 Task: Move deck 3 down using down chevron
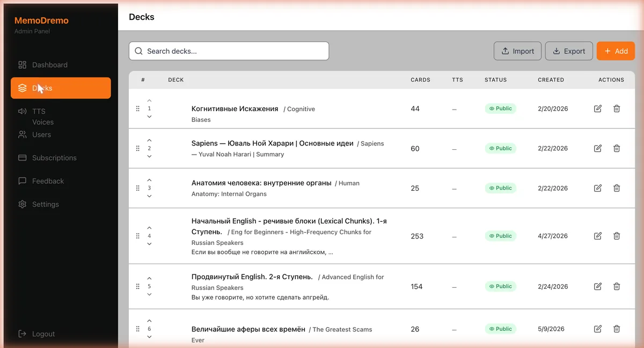pos(149,196)
